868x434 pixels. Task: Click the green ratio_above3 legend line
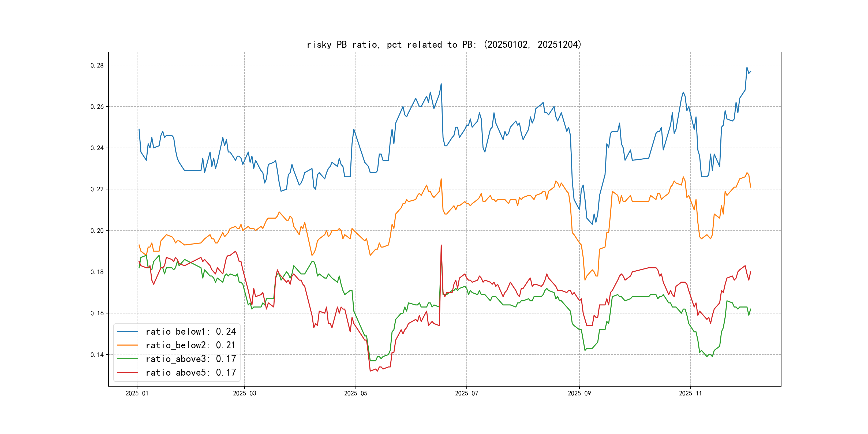[x=127, y=359]
